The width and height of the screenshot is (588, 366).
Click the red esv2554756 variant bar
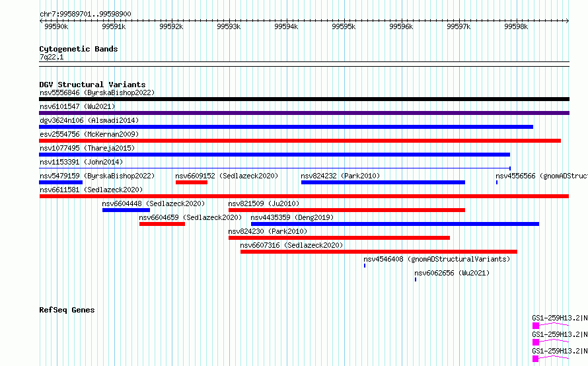click(x=300, y=141)
